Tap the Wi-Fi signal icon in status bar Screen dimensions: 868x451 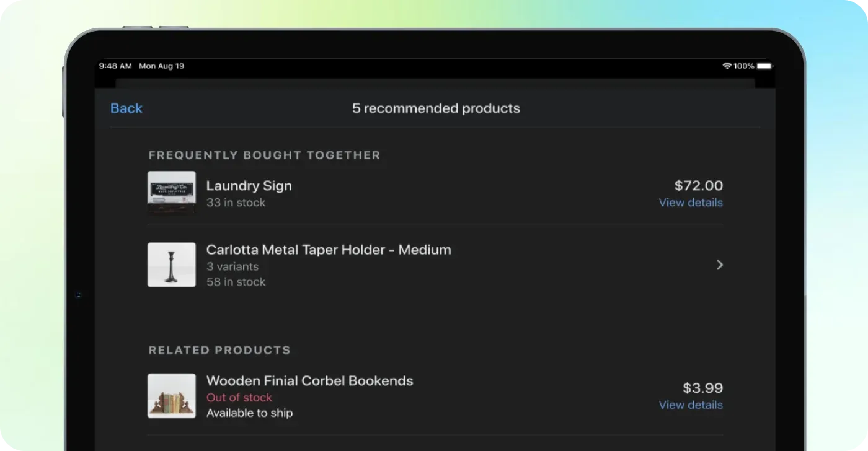[727, 65]
